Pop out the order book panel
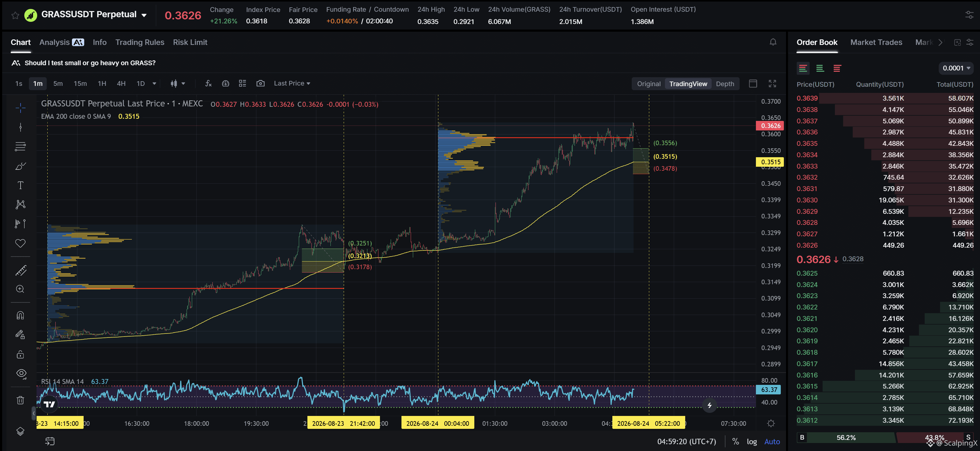 click(958, 42)
